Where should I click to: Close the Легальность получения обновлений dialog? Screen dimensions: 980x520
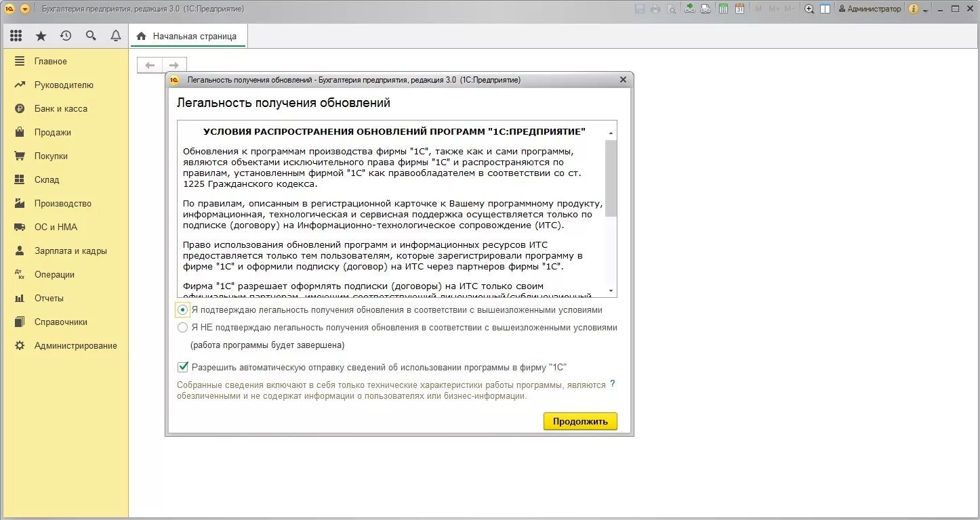point(624,80)
